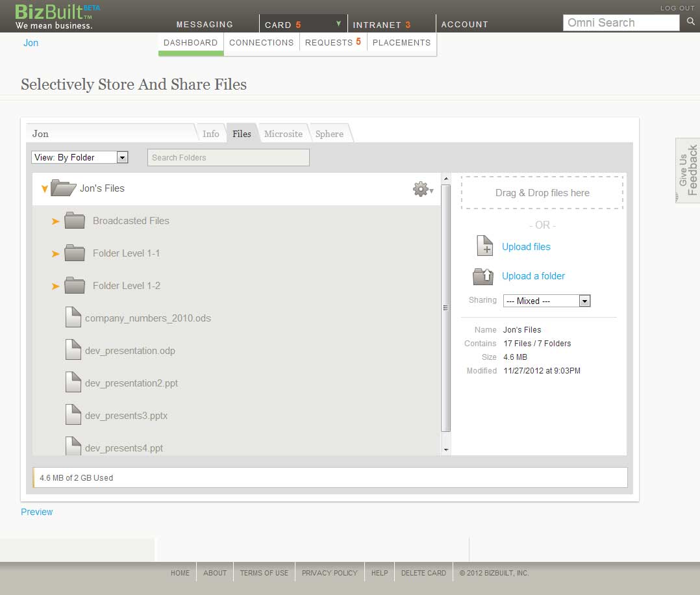The height and width of the screenshot is (595, 700).
Task: Switch to the Sphere tab
Action: [x=329, y=134]
